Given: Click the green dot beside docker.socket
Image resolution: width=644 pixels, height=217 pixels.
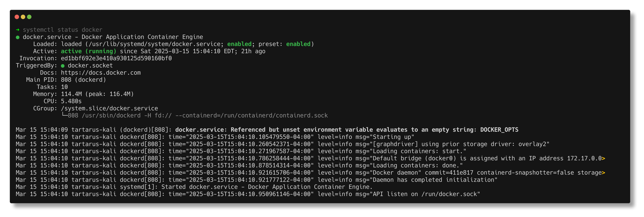Looking at the screenshot, I should [63, 66].
